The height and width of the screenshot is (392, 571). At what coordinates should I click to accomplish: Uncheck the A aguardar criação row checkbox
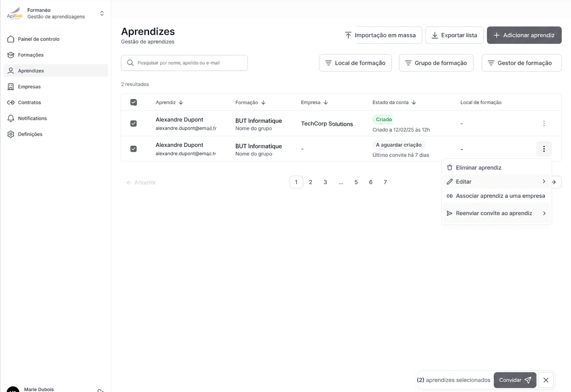tap(134, 149)
